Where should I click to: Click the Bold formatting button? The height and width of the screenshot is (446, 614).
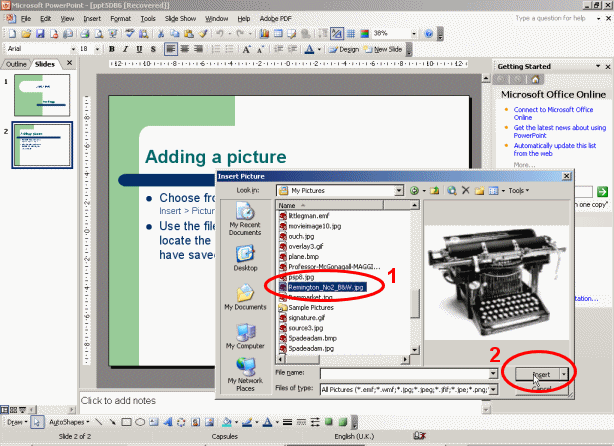[113, 49]
